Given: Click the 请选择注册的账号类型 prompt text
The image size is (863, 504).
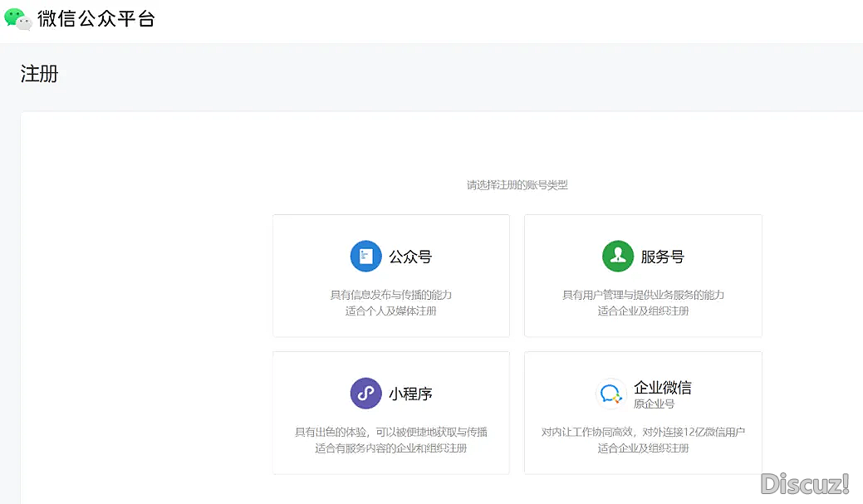Looking at the screenshot, I should tap(517, 185).
